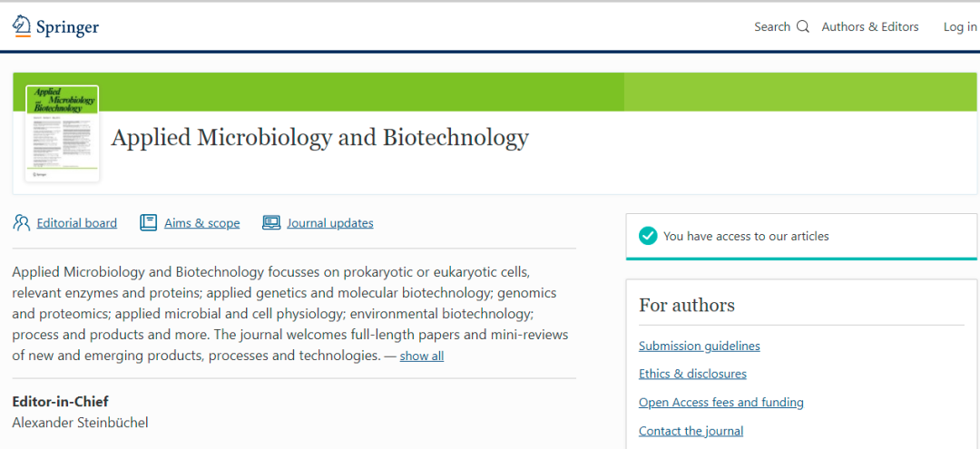The width and height of the screenshot is (980, 449).
Task: Click the Journal updates monitor icon
Action: pos(270,222)
